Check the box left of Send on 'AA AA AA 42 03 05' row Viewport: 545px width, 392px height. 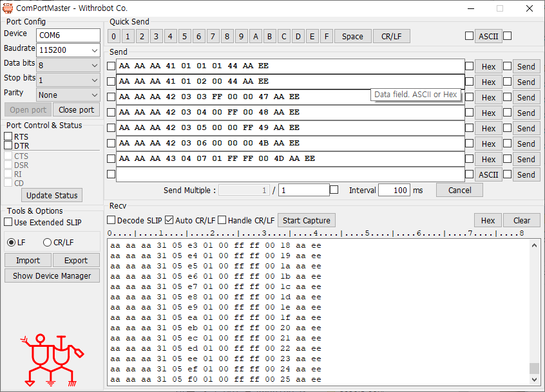508,128
